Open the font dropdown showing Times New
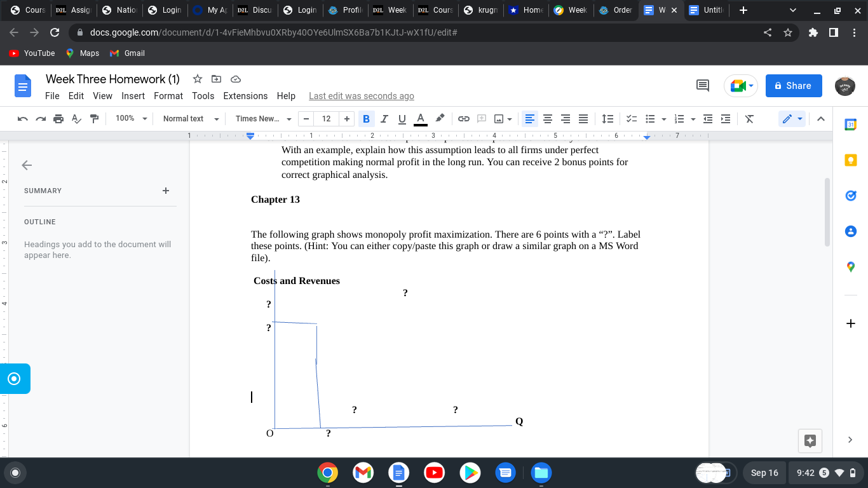The height and width of the screenshot is (488, 868). pos(262,119)
